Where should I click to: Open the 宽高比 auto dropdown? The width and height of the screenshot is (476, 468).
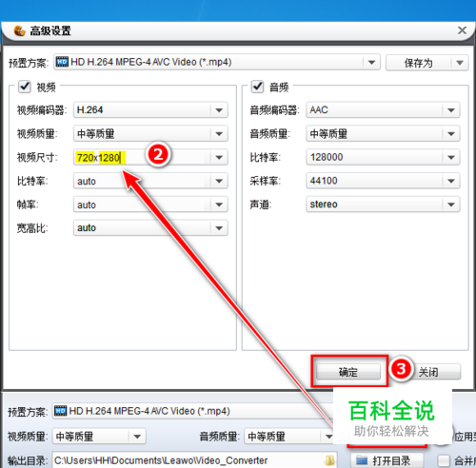tap(150, 228)
